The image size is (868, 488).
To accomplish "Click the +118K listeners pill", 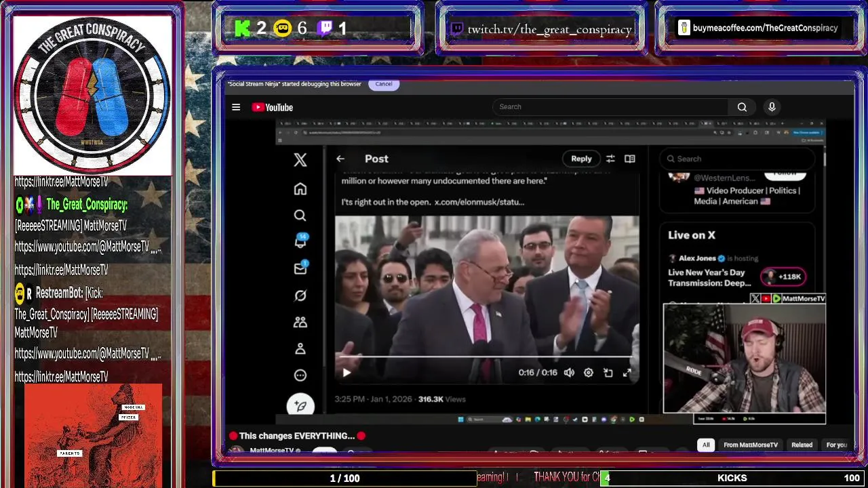I will (x=783, y=277).
